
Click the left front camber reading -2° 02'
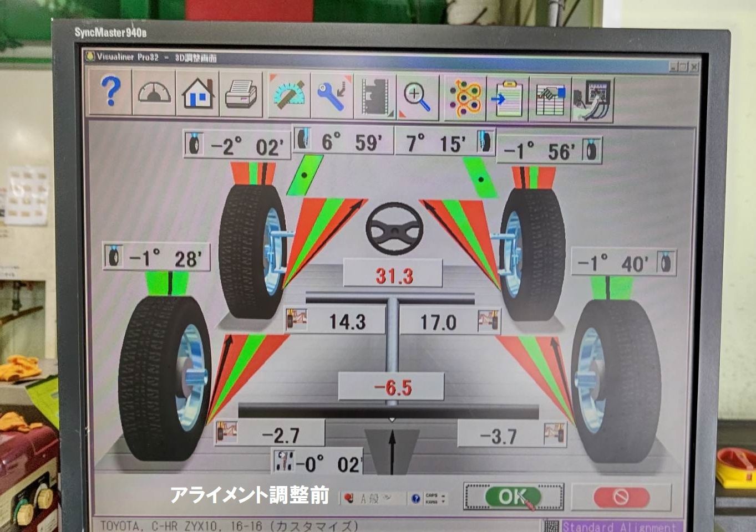(x=246, y=146)
